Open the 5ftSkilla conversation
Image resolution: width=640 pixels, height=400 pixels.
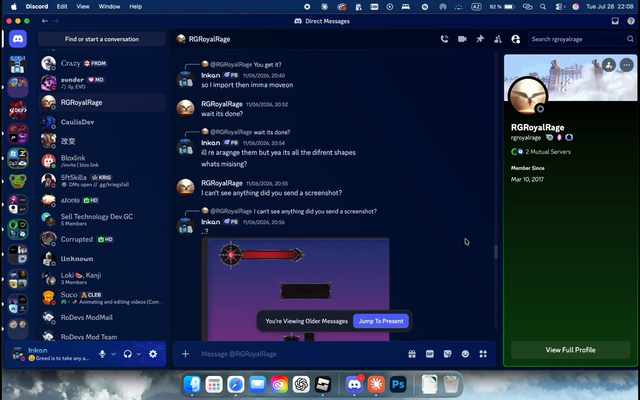pyautogui.click(x=102, y=180)
